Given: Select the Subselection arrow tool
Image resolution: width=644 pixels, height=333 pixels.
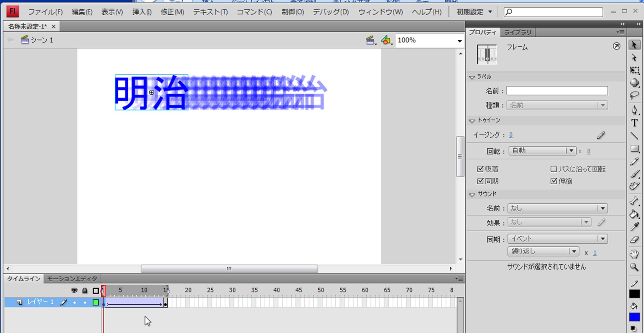Looking at the screenshot, I should [x=634, y=58].
